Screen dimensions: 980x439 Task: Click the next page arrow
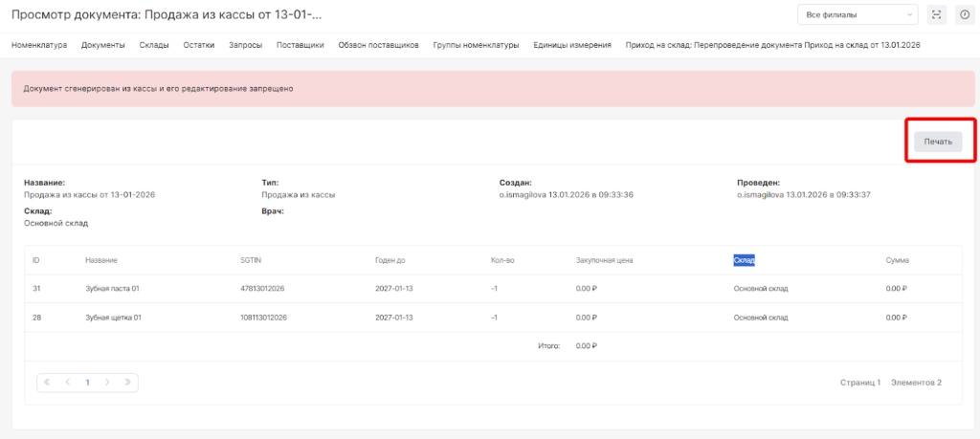tap(107, 383)
